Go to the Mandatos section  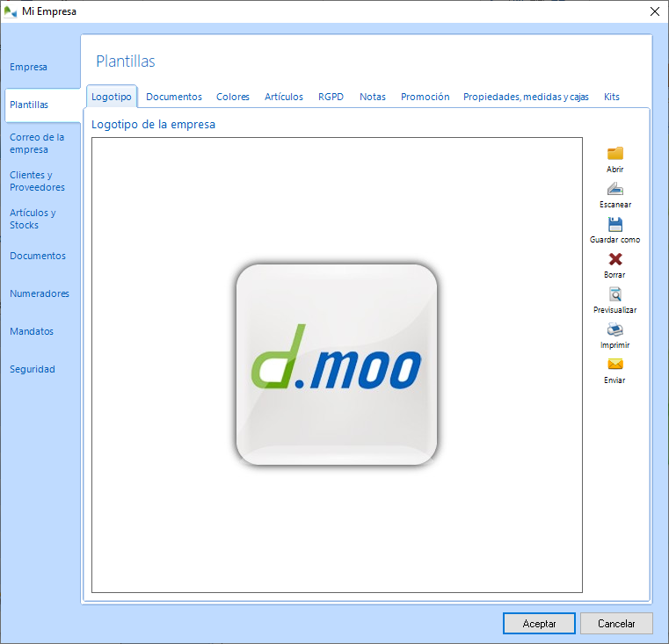pos(32,331)
